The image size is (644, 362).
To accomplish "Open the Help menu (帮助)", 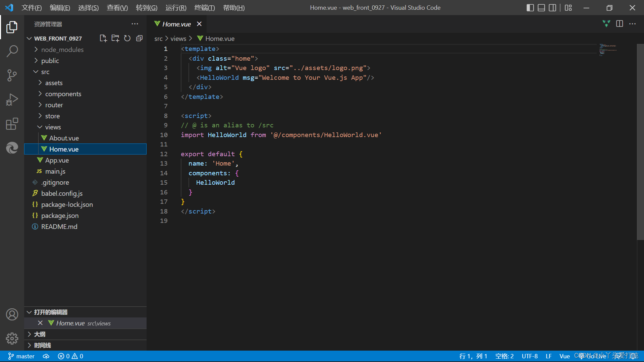I will 234,8.
